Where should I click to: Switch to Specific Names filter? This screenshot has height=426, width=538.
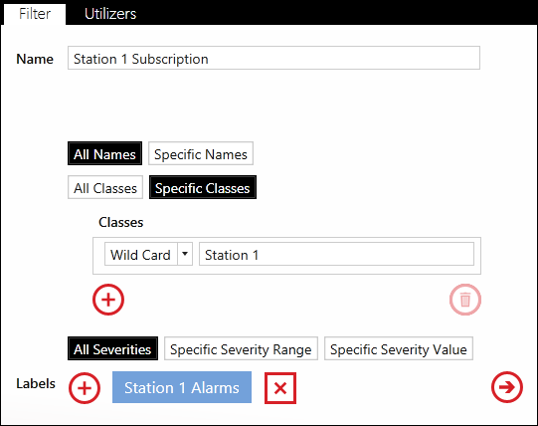[x=201, y=153]
